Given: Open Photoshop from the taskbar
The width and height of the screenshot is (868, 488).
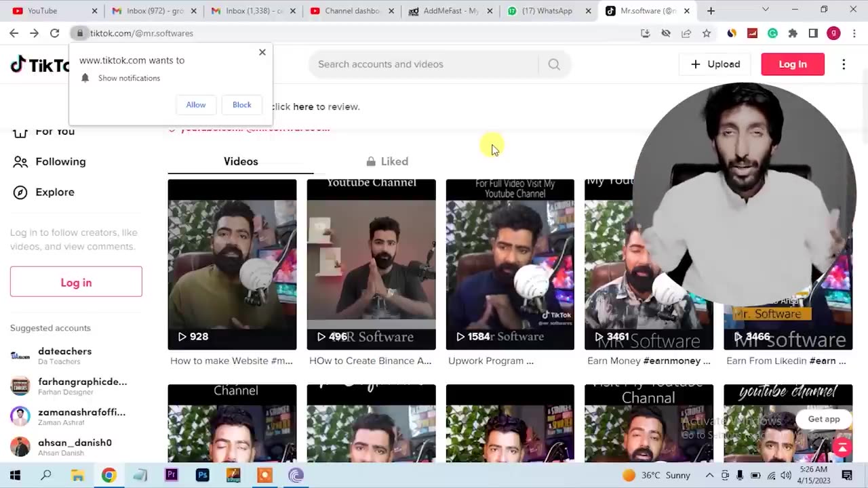Looking at the screenshot, I should pos(202,475).
